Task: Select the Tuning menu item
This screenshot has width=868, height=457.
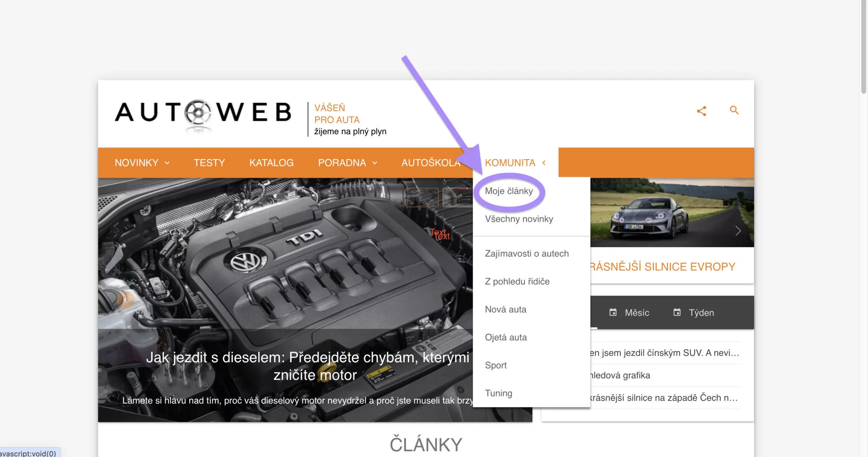Action: [x=499, y=393]
